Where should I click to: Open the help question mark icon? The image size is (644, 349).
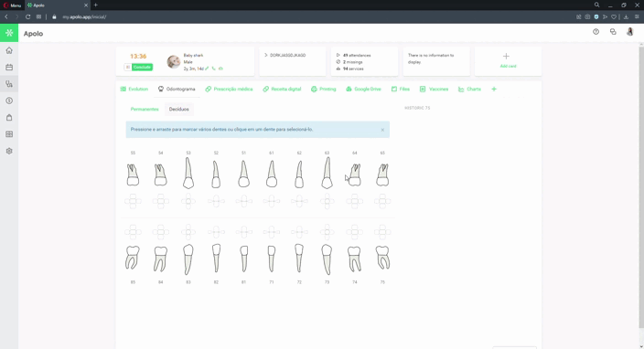tap(596, 32)
